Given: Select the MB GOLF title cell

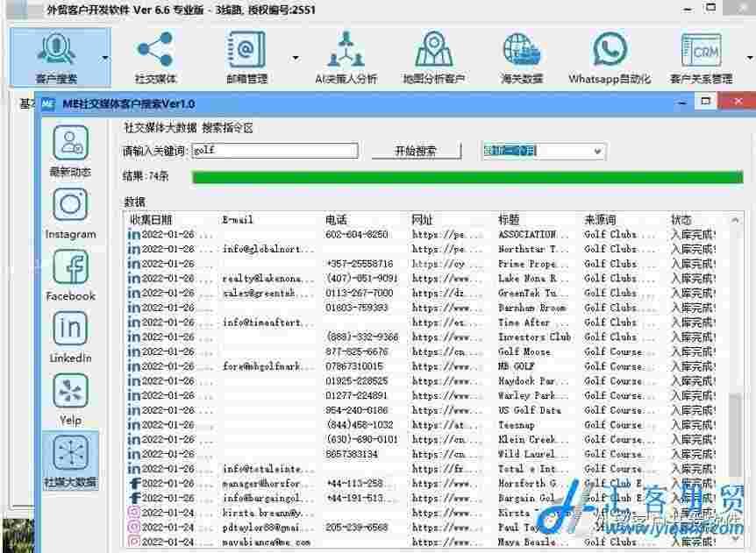Looking at the screenshot, I should pos(516,366).
